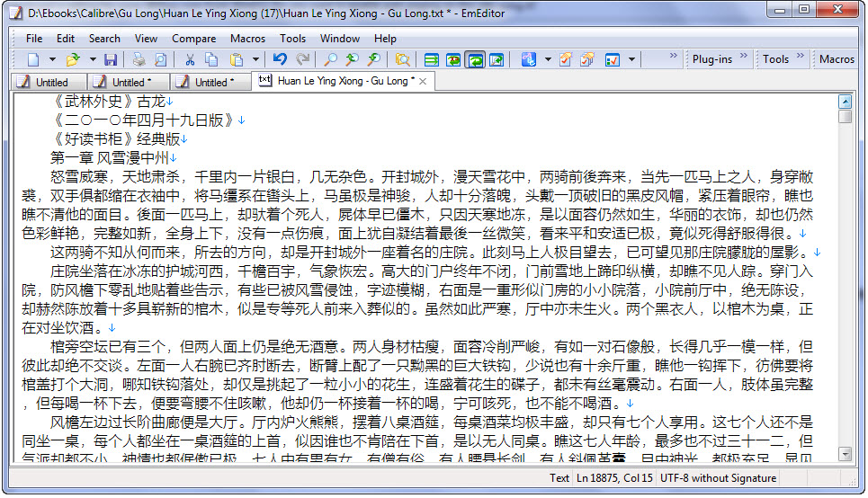The width and height of the screenshot is (868, 498).
Task: Expand the Open file dropdown arrow
Action: [x=93, y=59]
